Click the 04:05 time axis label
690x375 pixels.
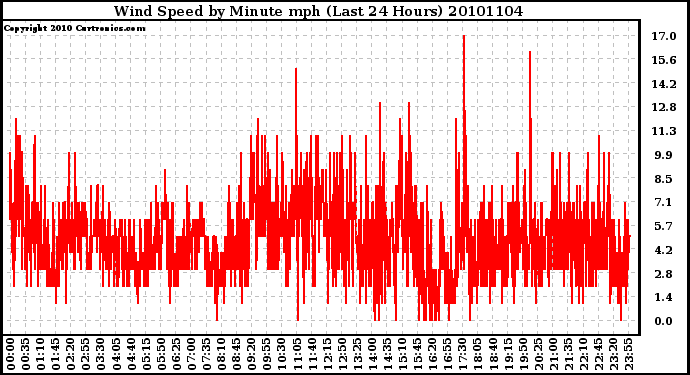pos(116,355)
